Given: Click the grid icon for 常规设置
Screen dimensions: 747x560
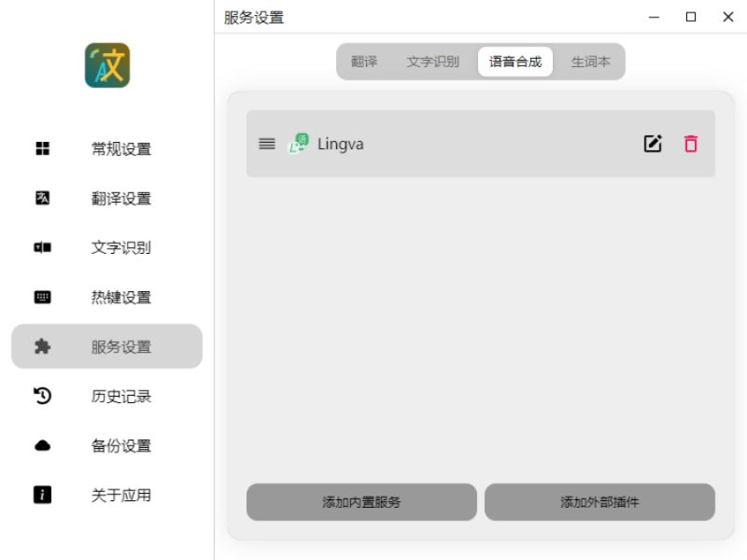Looking at the screenshot, I should 42,148.
